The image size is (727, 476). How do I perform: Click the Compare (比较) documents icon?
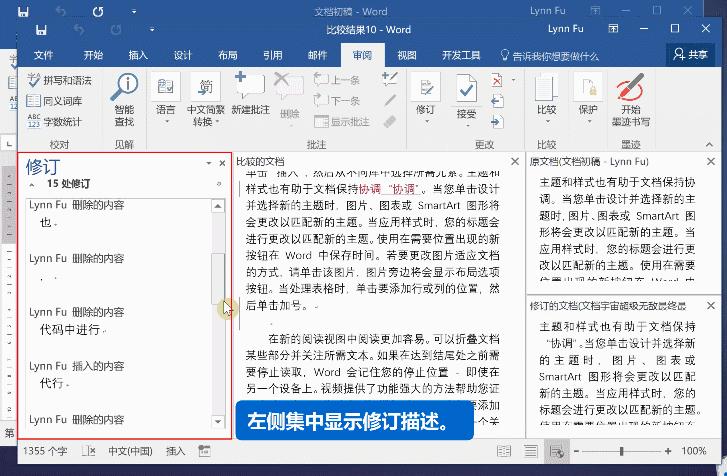pyautogui.click(x=546, y=88)
